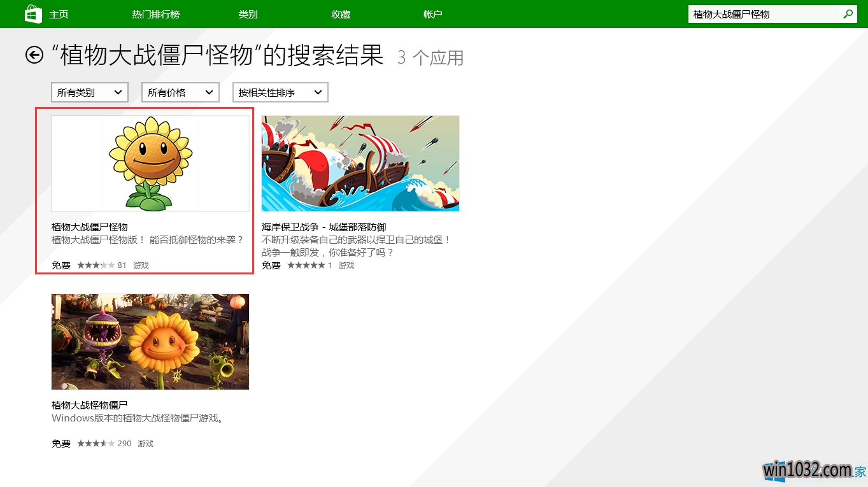Click the green magnifier search icon
The image size is (868, 487).
[848, 14]
